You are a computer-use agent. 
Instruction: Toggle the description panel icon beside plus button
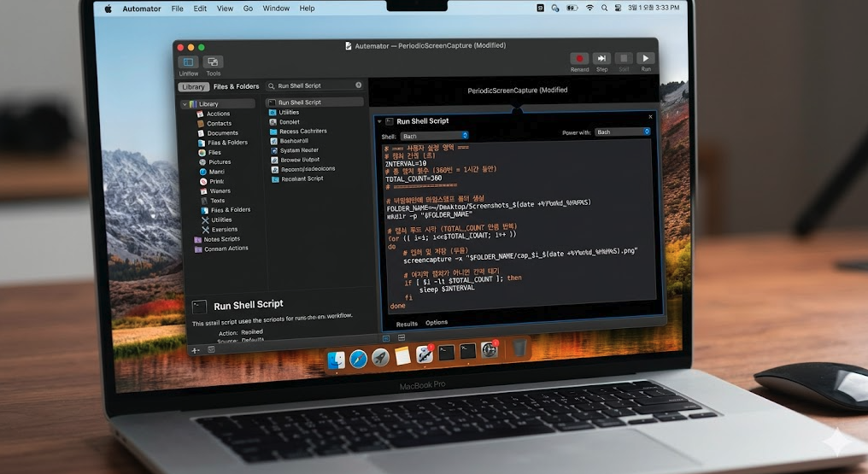(x=211, y=349)
